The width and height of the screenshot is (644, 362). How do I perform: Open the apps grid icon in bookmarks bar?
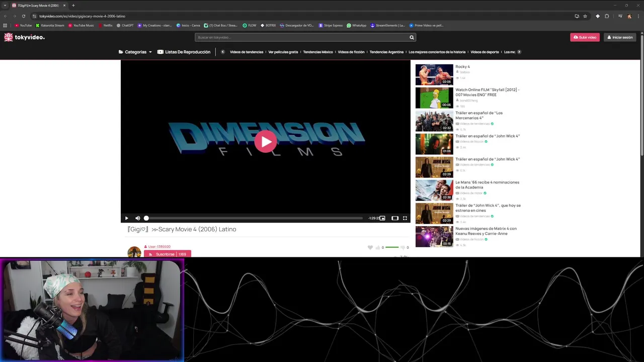coord(5,25)
